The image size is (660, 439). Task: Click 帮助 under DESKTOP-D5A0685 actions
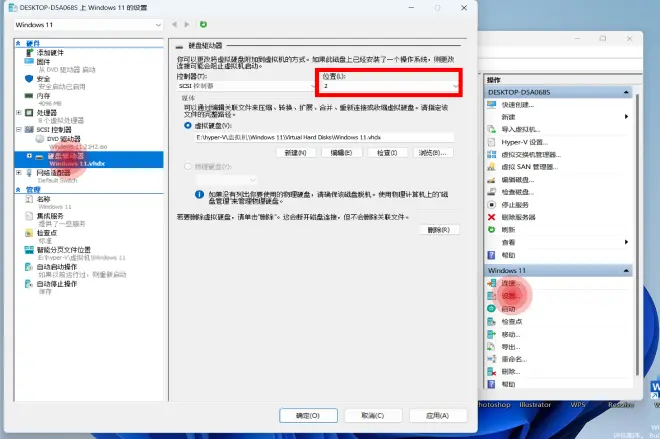pos(508,255)
